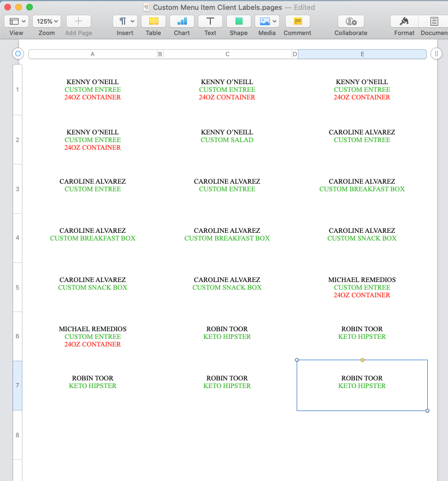
Task: Open the 125% Zoom dropdown
Action: (x=46, y=22)
